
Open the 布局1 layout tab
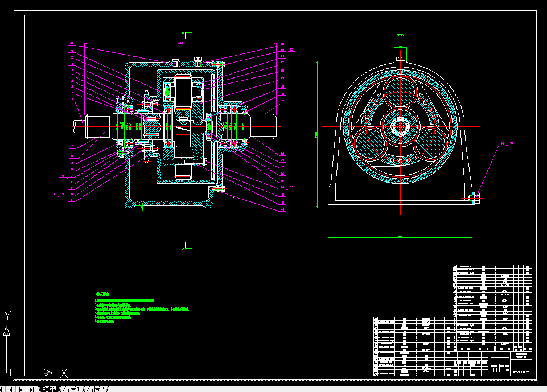(x=71, y=389)
